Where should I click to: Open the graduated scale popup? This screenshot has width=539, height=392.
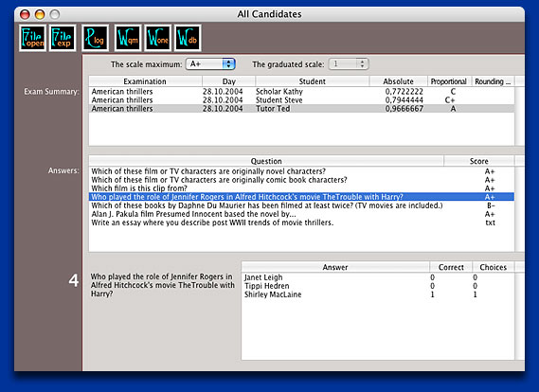click(349, 63)
